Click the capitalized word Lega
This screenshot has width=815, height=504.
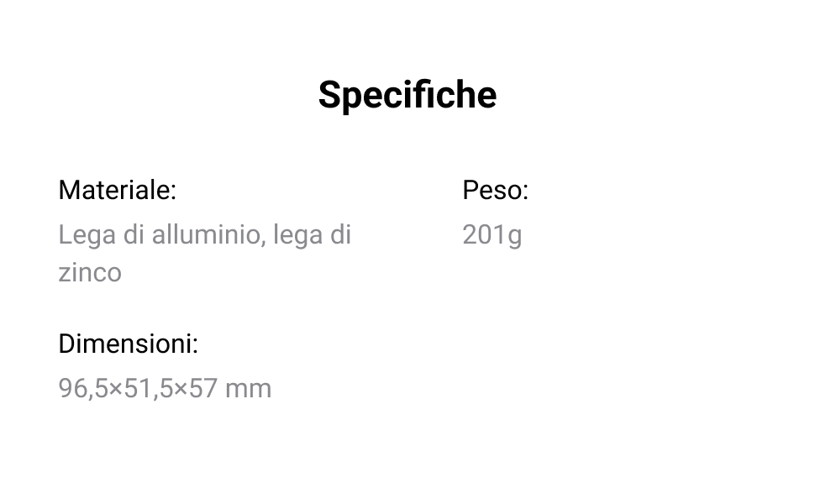(87, 235)
